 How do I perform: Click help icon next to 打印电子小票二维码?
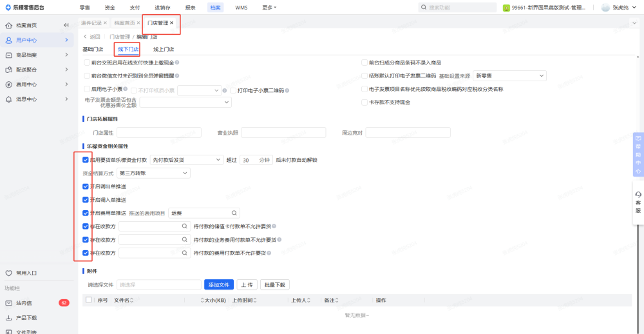(x=287, y=90)
